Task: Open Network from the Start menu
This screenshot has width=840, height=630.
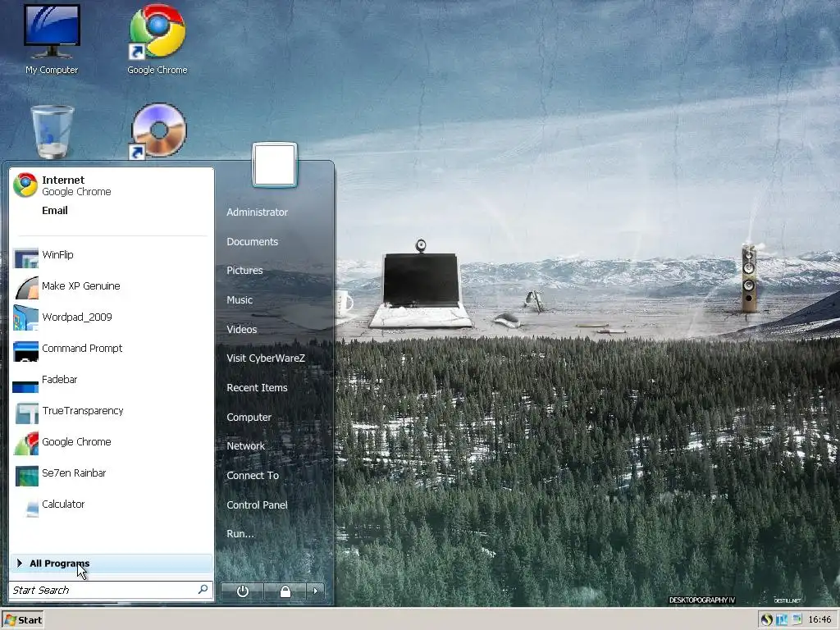Action: (x=245, y=446)
